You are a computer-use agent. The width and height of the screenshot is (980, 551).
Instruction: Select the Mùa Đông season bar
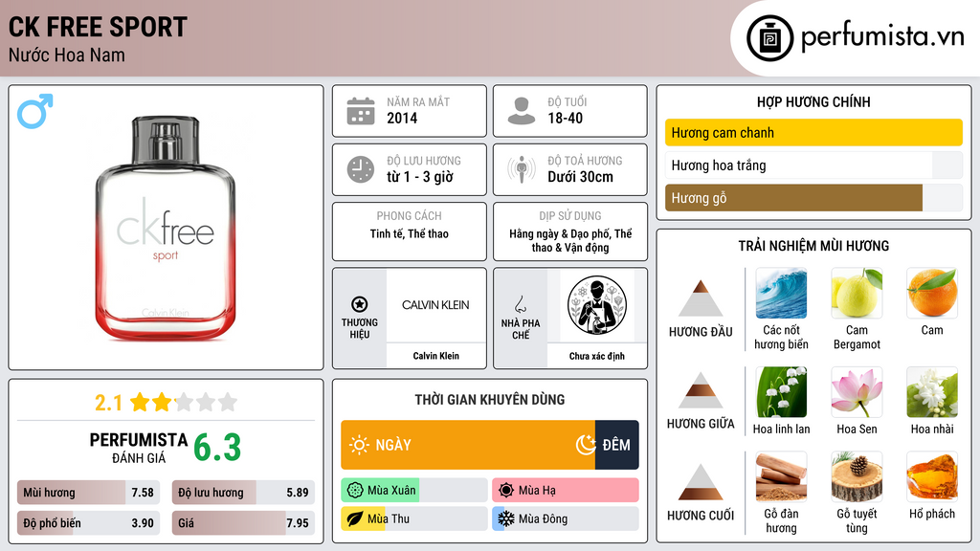[x=566, y=519]
